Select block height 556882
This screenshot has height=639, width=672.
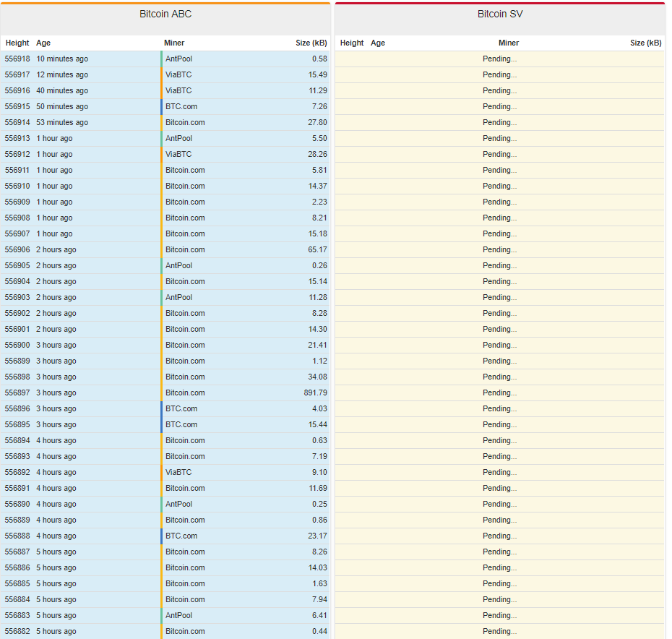tap(17, 631)
